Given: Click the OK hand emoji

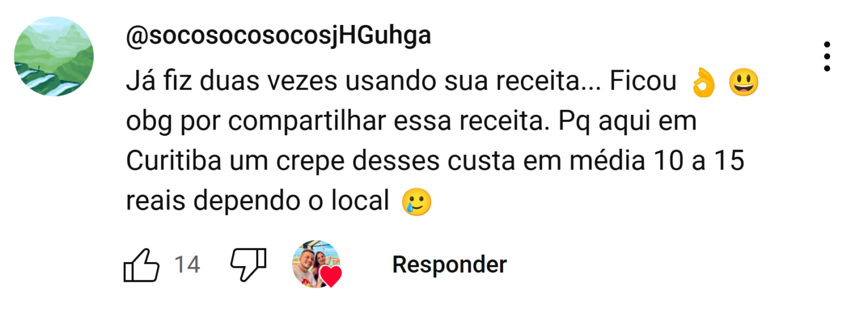Looking at the screenshot, I should click(x=704, y=83).
